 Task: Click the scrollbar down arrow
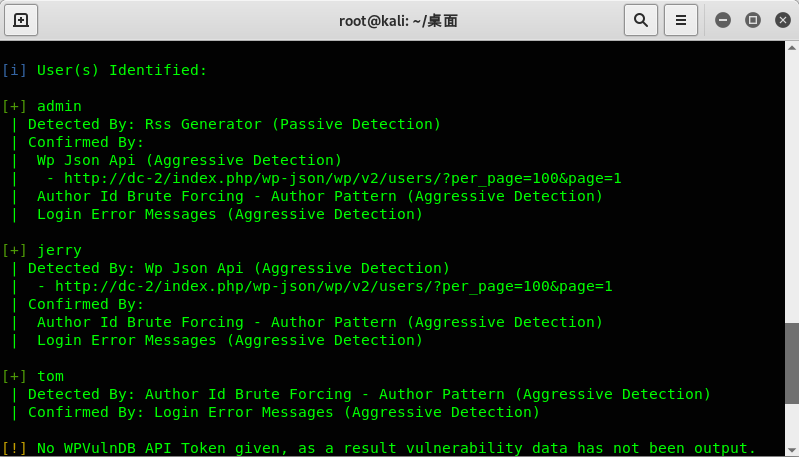coord(792,450)
